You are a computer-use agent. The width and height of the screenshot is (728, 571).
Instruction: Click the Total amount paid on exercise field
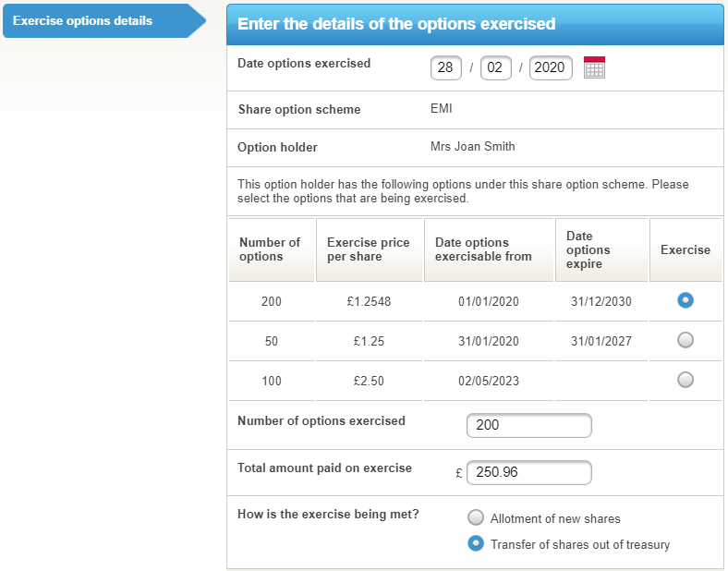coord(528,472)
